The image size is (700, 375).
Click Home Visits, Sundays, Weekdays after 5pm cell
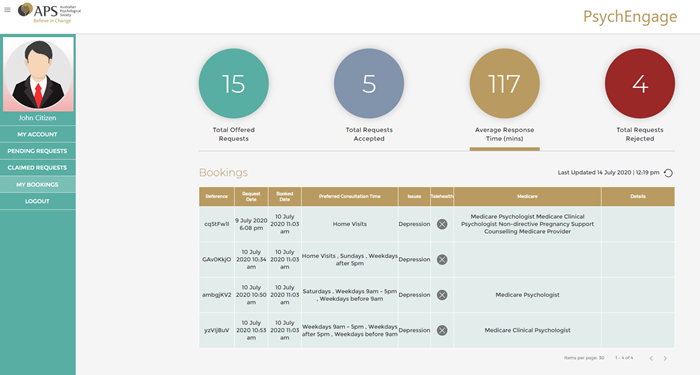click(350, 259)
